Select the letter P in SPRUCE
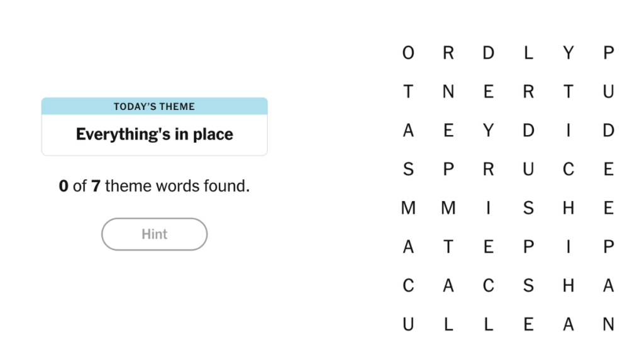The height and width of the screenshot is (362, 644). click(x=448, y=169)
